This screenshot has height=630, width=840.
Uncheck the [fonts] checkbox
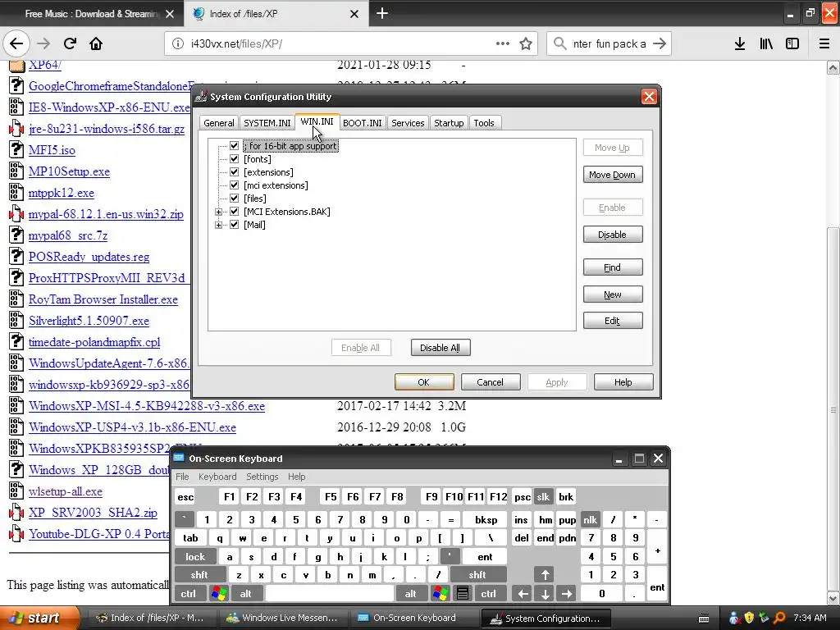pyautogui.click(x=234, y=158)
